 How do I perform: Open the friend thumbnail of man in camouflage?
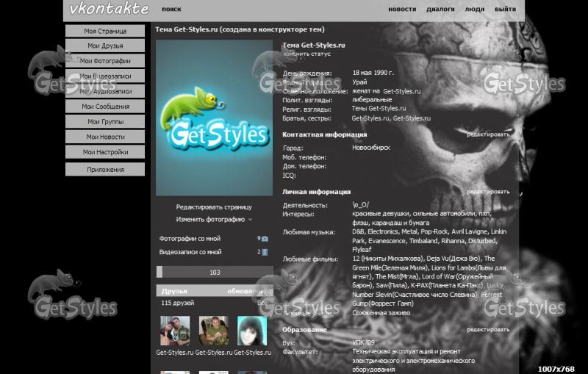point(214,331)
